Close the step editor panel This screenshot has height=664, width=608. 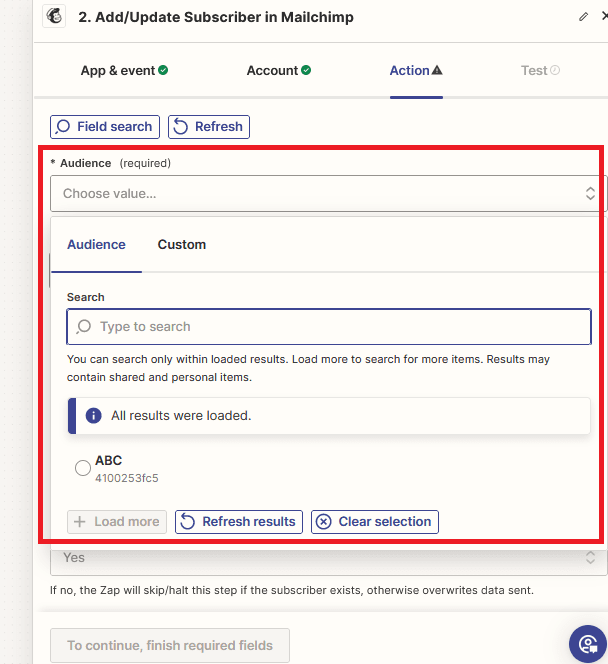(x=603, y=17)
